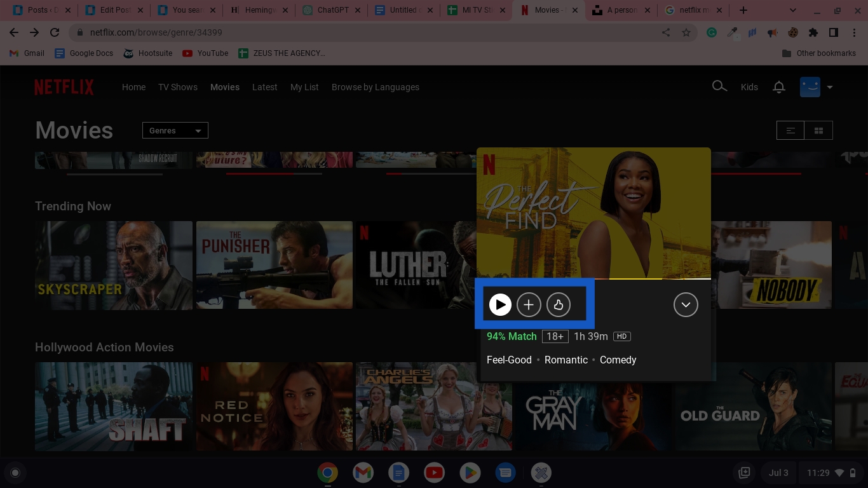The height and width of the screenshot is (488, 868).
Task: Open Grammarly extension icon
Action: pos(712,32)
